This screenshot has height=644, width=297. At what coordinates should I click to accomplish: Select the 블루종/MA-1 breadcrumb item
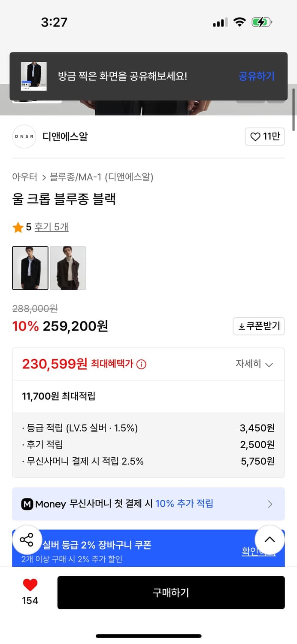tap(68, 176)
